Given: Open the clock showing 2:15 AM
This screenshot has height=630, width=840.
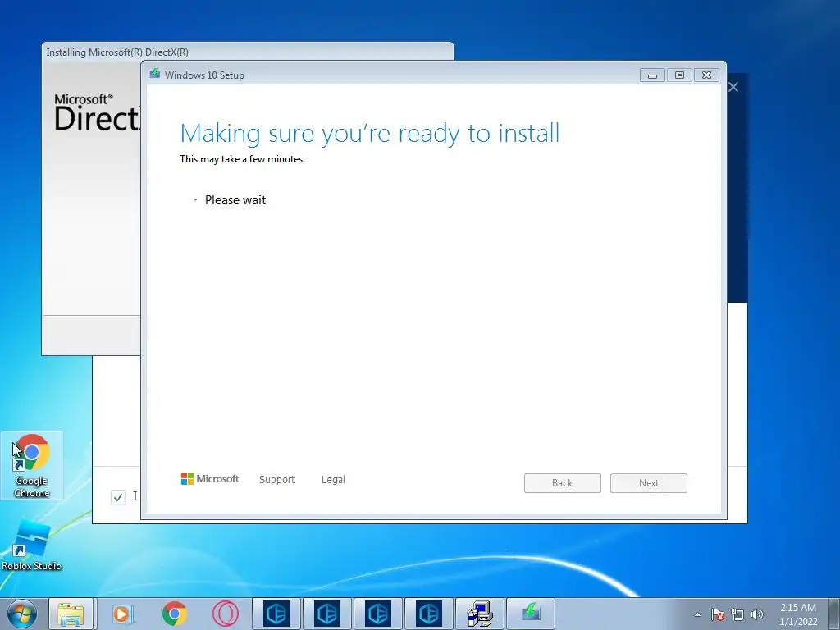Looking at the screenshot, I should (x=798, y=614).
